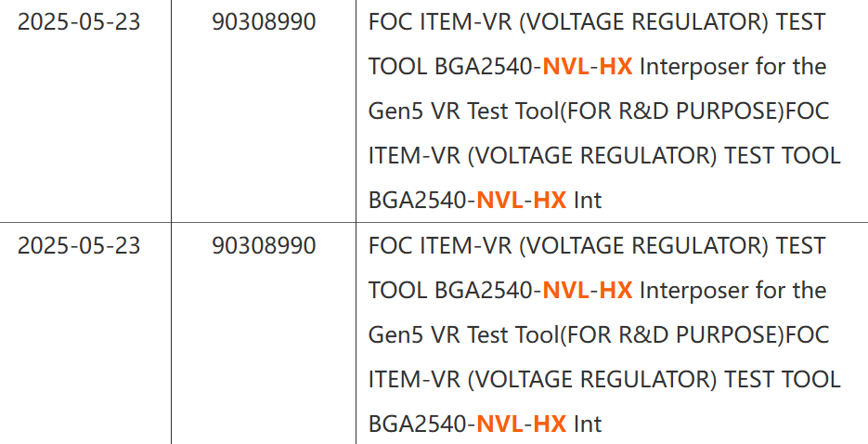Image resolution: width=868 pixels, height=444 pixels.
Task: Click the highlighted HX before 'Interposer' in the second row
Action: coord(616,291)
